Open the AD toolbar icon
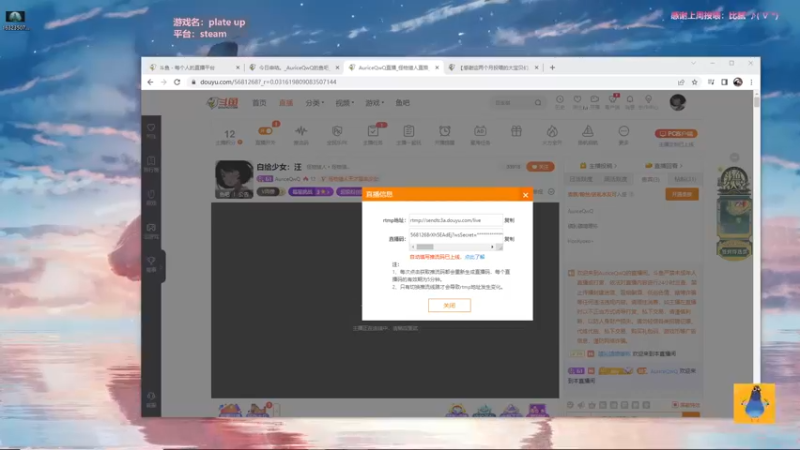800x450 pixels. [x=480, y=131]
